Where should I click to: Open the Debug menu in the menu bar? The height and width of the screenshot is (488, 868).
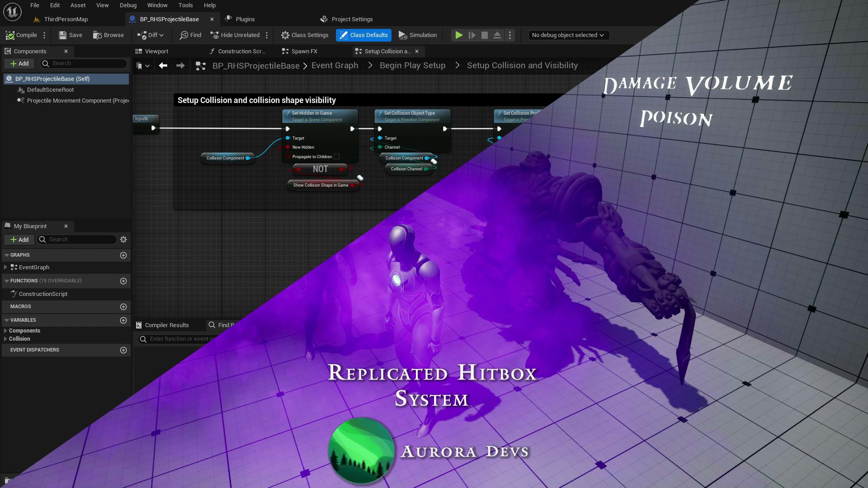click(x=127, y=5)
